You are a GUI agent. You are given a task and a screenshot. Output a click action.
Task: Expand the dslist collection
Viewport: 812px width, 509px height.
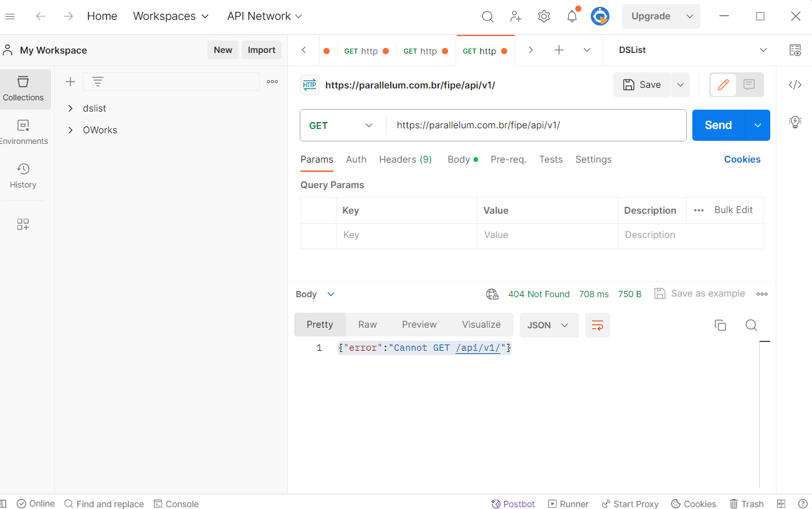click(70, 108)
